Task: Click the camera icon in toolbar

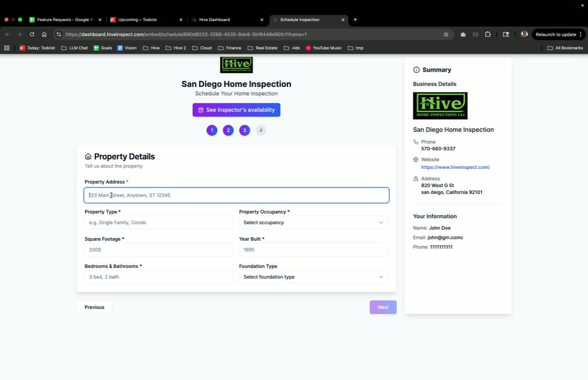Action: [x=463, y=34]
